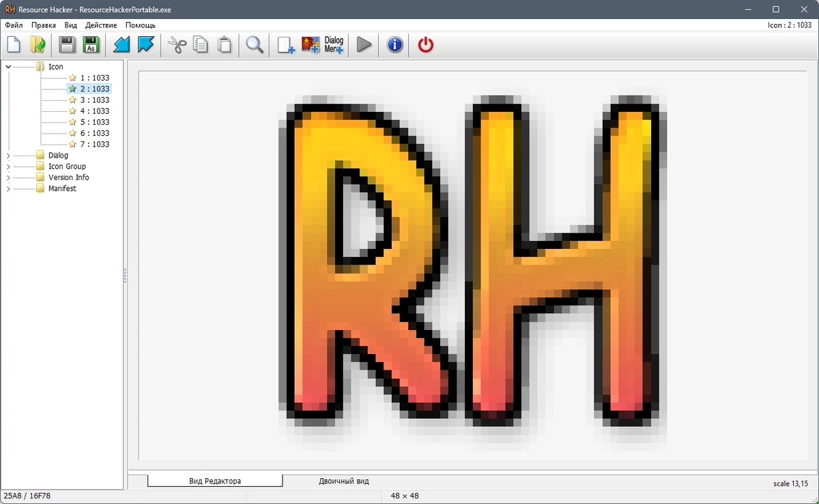The height and width of the screenshot is (504, 819).
Task: Select icon resource 7 : 1033
Action: pos(95,144)
